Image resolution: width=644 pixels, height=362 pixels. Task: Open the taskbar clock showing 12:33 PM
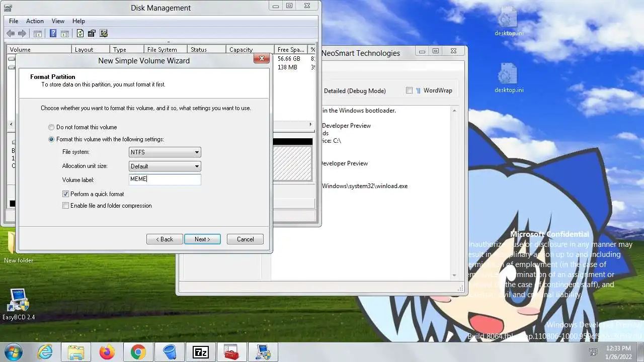coord(618,352)
